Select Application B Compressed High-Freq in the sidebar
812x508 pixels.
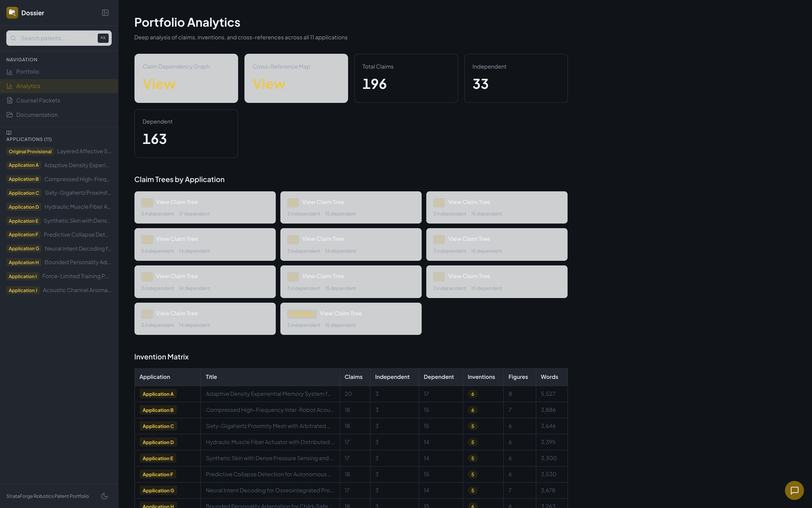point(59,179)
